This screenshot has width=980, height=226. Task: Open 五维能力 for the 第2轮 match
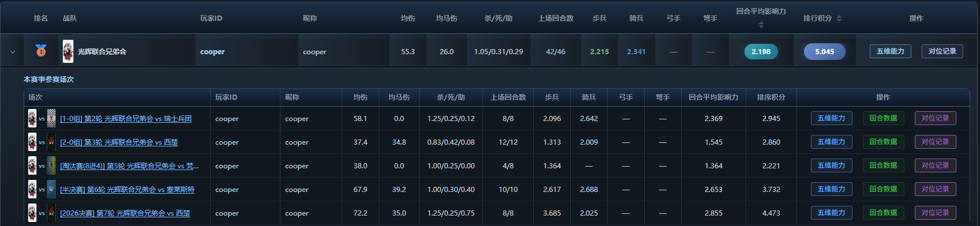pos(832,118)
